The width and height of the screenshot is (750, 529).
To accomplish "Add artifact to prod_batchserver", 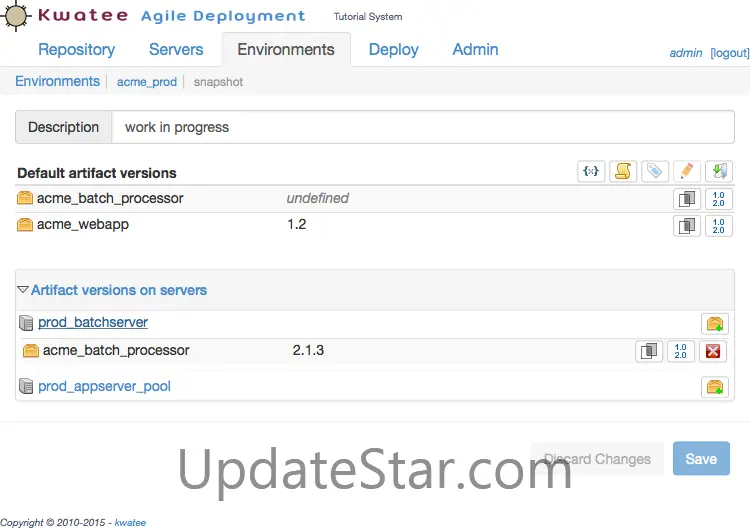I will (x=715, y=324).
